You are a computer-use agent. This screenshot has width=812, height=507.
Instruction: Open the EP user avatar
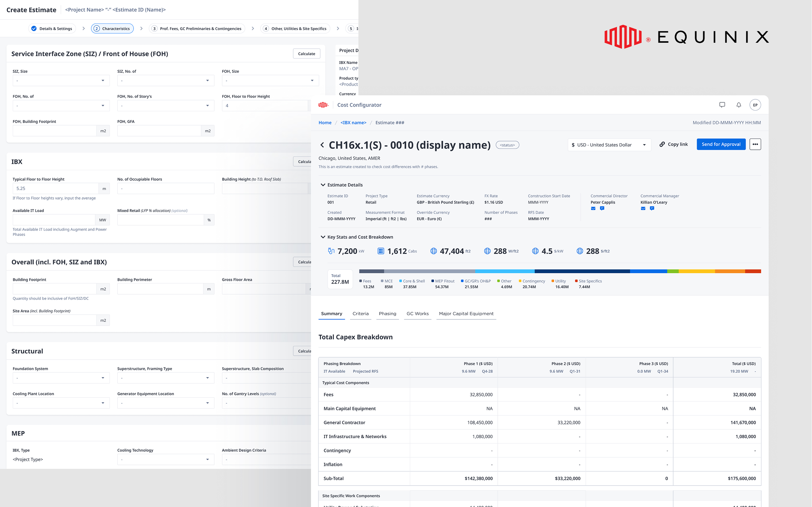[755, 105]
